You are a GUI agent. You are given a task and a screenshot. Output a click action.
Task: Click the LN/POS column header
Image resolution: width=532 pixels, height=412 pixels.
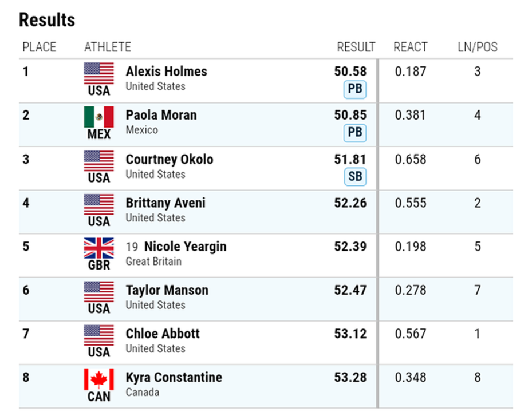coord(478,47)
